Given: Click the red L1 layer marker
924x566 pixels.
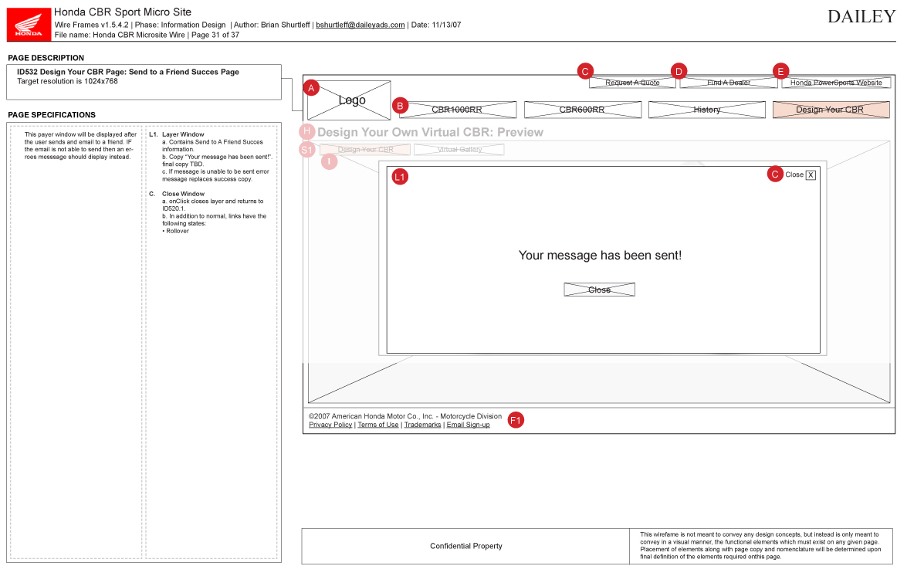Looking at the screenshot, I should click(400, 177).
